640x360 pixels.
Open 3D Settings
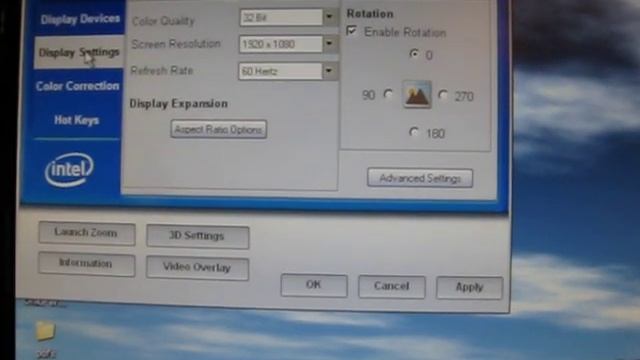pyautogui.click(x=198, y=236)
